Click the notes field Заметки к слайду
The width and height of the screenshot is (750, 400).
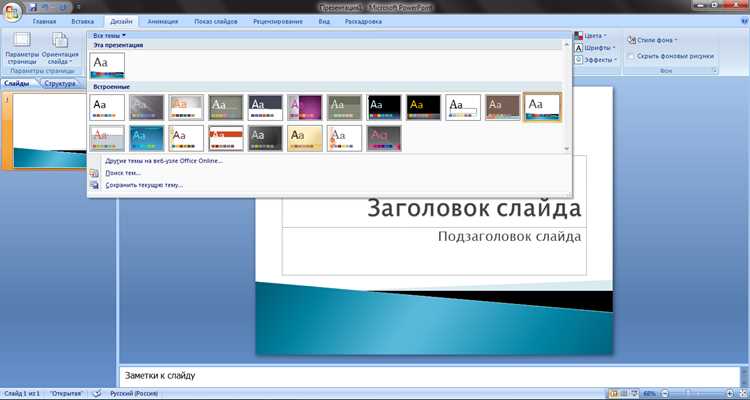tap(429, 376)
